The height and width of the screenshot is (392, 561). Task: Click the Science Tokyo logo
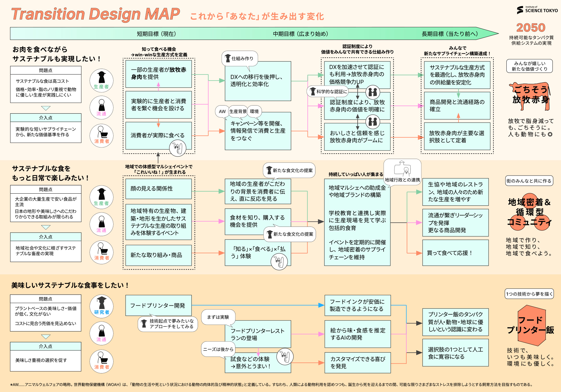(537, 10)
